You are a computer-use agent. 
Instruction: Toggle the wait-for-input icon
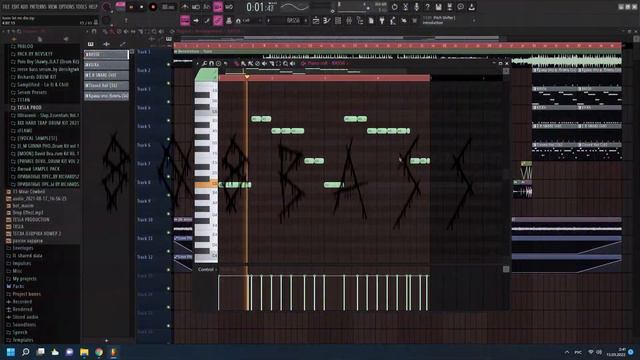(x=196, y=7)
